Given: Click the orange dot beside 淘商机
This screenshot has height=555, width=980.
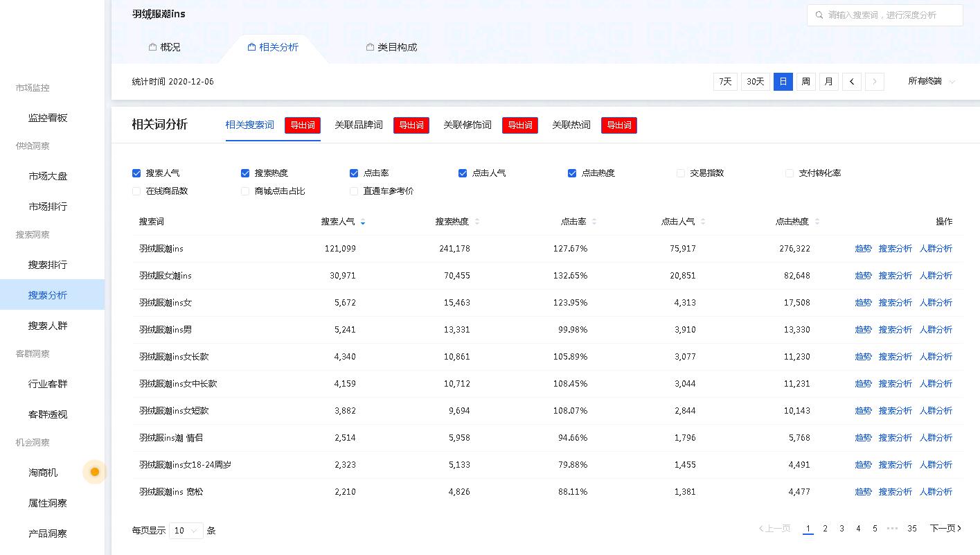Looking at the screenshot, I should [95, 472].
